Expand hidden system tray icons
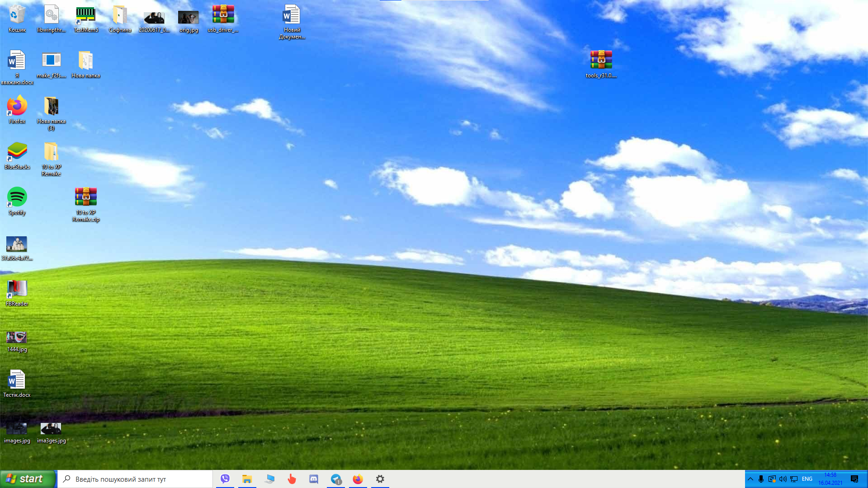868x488 pixels. coord(750,479)
